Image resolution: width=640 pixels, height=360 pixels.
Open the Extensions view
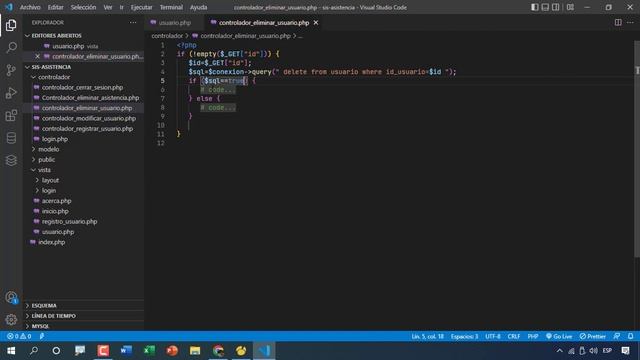(11, 116)
